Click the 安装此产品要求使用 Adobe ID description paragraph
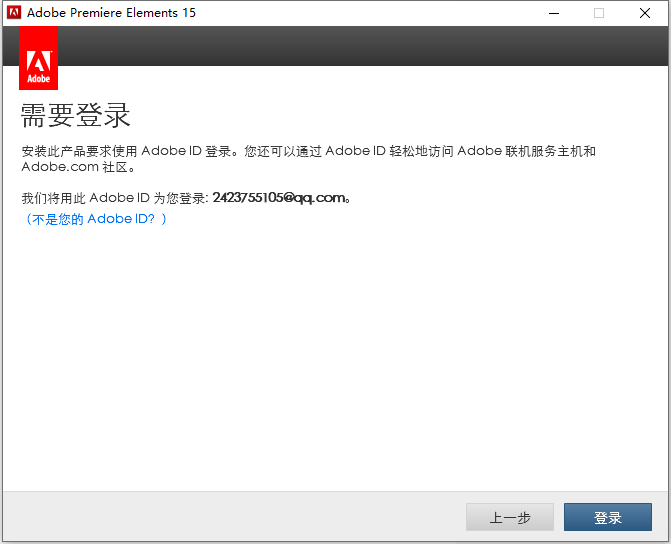The width and height of the screenshot is (671, 544). click(x=308, y=158)
